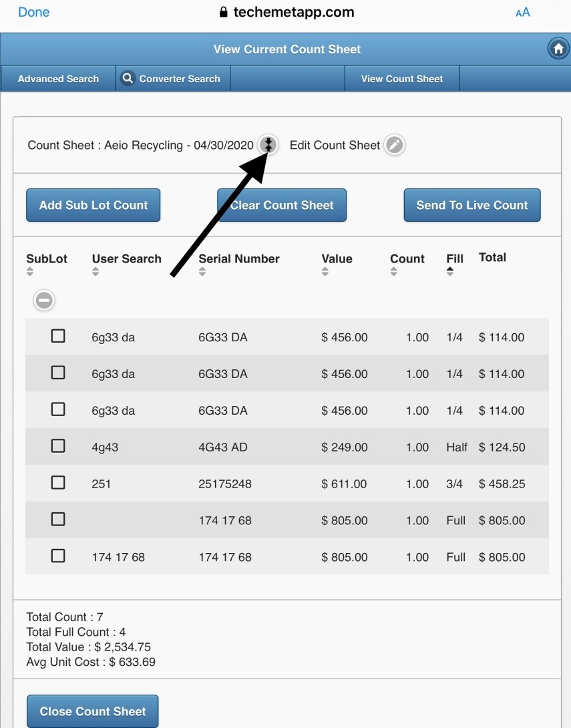This screenshot has height=728, width=571.
Task: Tap the AA text size control
Action: coord(522,12)
